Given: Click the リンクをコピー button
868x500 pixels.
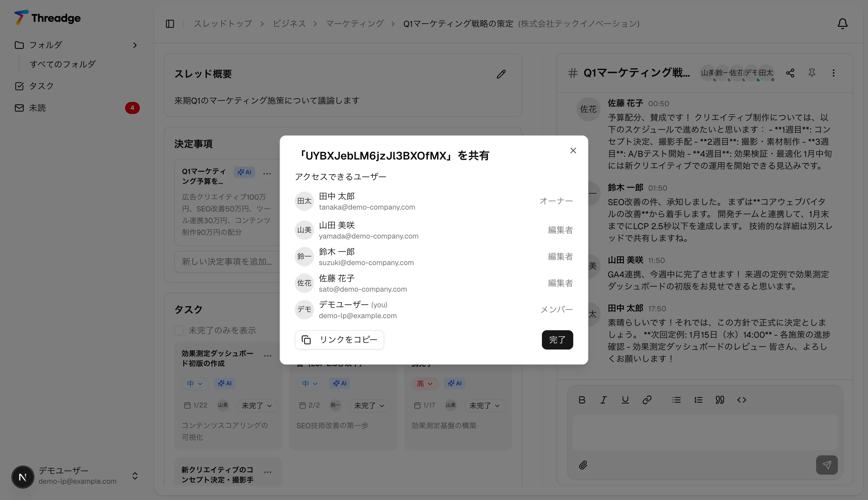Looking at the screenshot, I should pos(339,340).
